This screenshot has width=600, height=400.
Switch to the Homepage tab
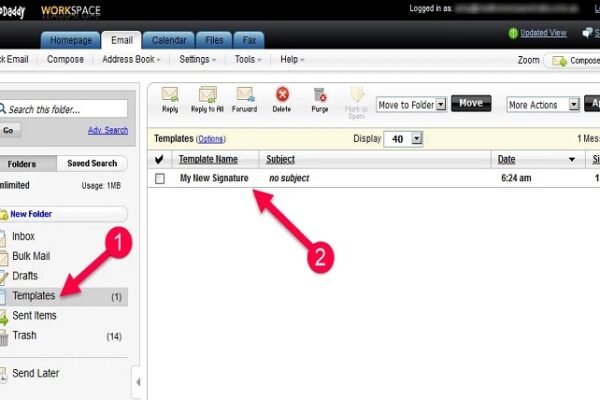[71, 40]
